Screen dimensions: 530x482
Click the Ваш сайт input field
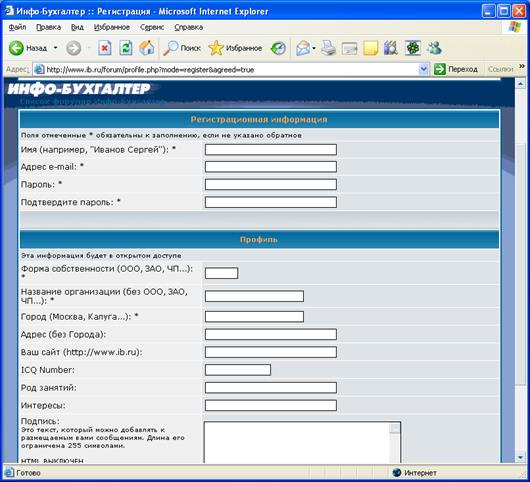tap(271, 352)
